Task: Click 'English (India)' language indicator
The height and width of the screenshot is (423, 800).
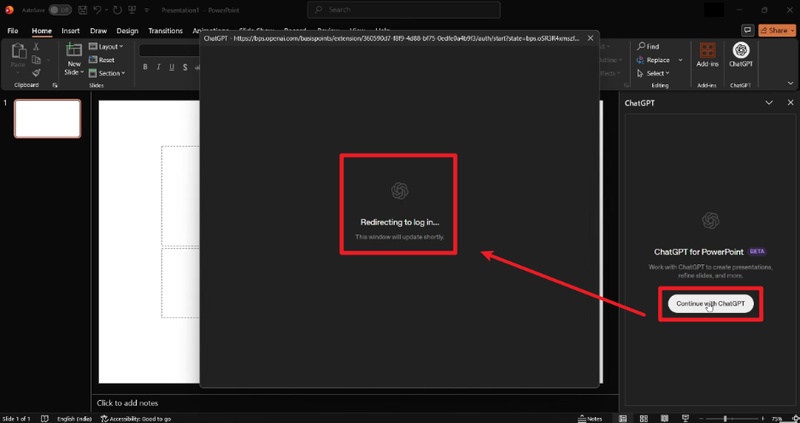Action: [74, 418]
